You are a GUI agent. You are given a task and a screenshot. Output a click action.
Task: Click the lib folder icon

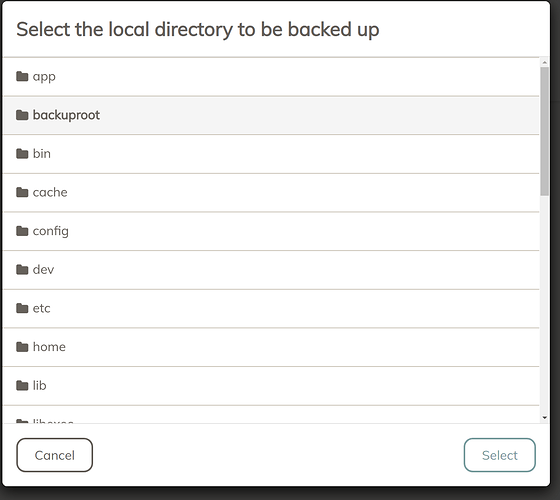(x=22, y=386)
